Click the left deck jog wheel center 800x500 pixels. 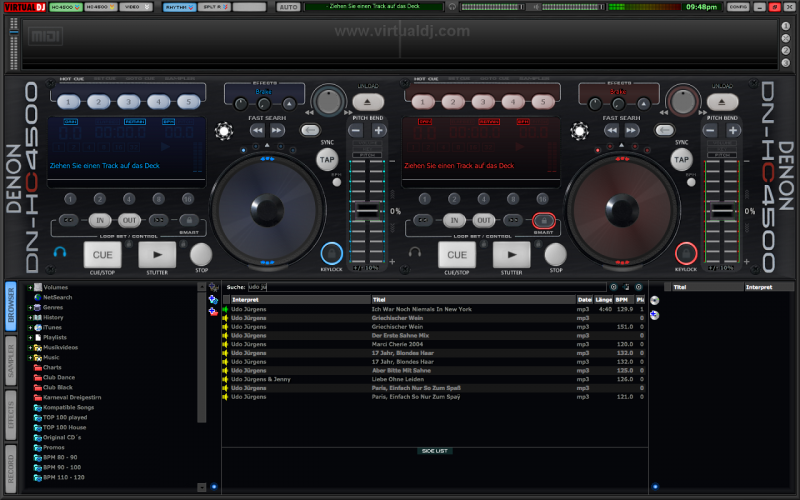pyautogui.click(x=267, y=210)
